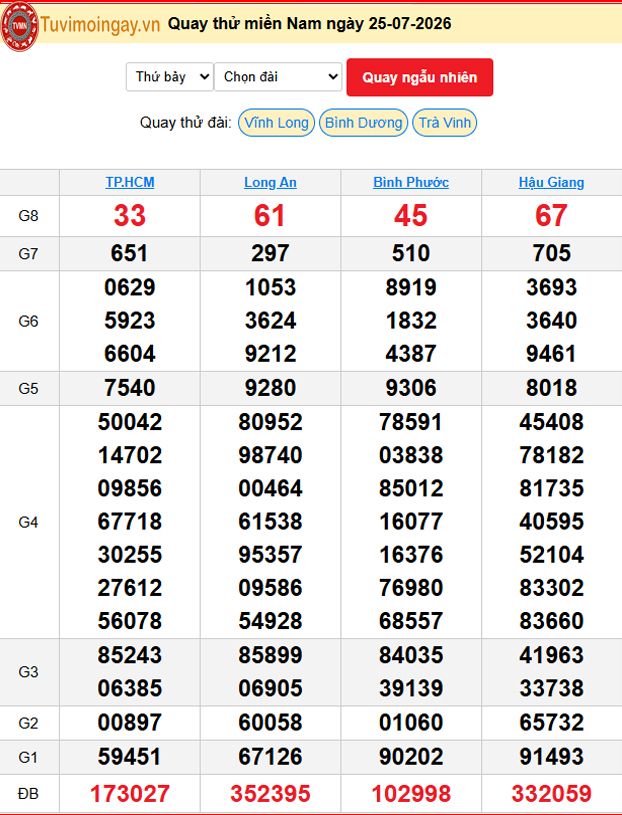The image size is (622, 815).
Task: Open the Chọn đài station dropdown
Action: click(278, 77)
